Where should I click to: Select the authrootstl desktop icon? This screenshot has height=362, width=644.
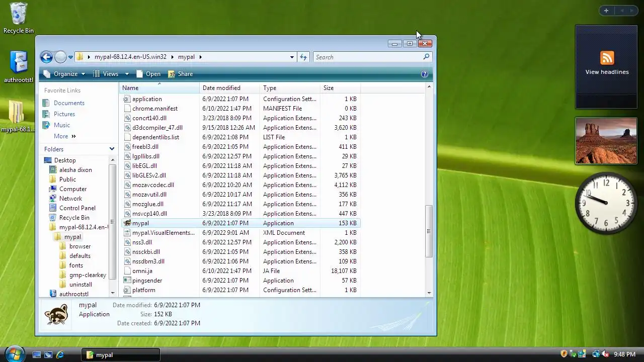coord(19,66)
